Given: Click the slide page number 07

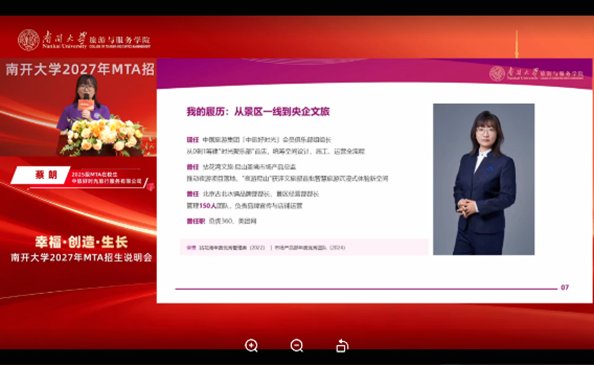Looking at the screenshot, I should click(x=565, y=287).
